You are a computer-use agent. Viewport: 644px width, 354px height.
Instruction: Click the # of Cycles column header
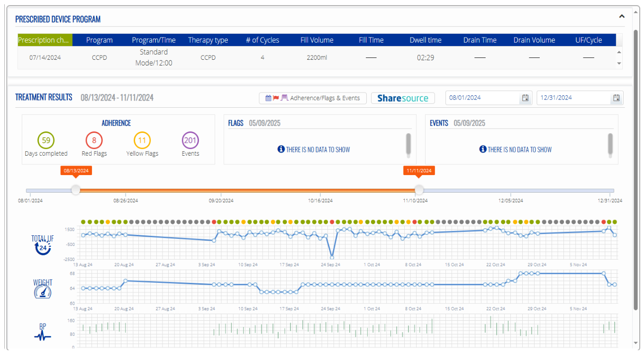pyautogui.click(x=263, y=40)
